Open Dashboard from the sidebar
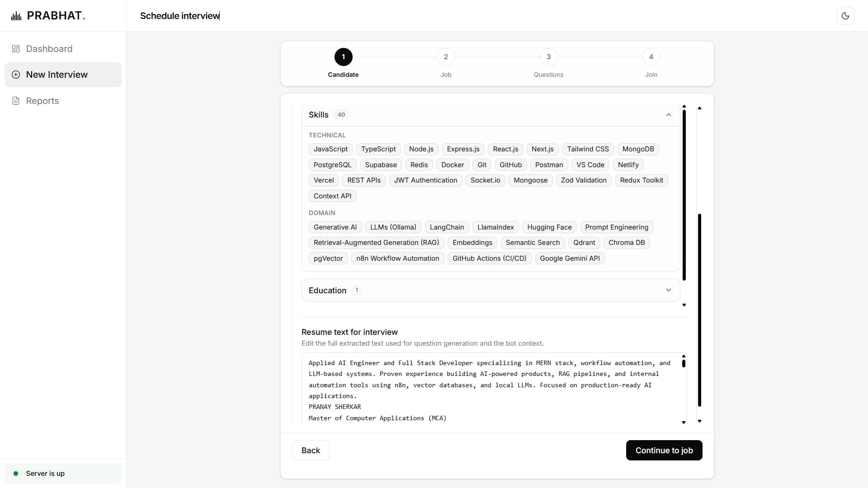This screenshot has width=868, height=488. [63, 49]
